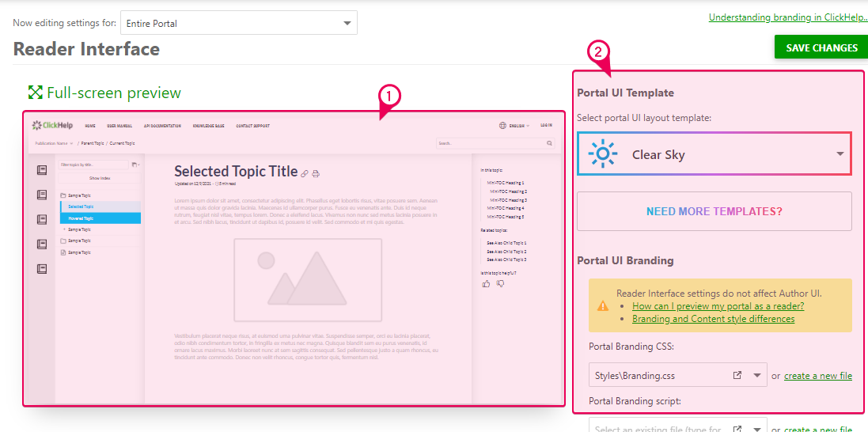Image resolution: width=868 pixels, height=432 pixels.
Task: Click the copy link icon beside Selected Topic Title
Action: coord(305,173)
